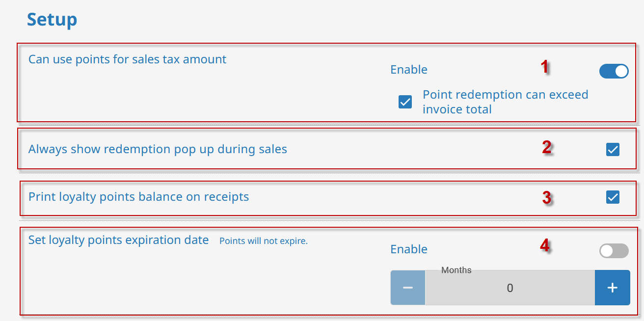Click the Enable label in the expiration date section
The height and width of the screenshot is (321, 644).
tap(408, 249)
